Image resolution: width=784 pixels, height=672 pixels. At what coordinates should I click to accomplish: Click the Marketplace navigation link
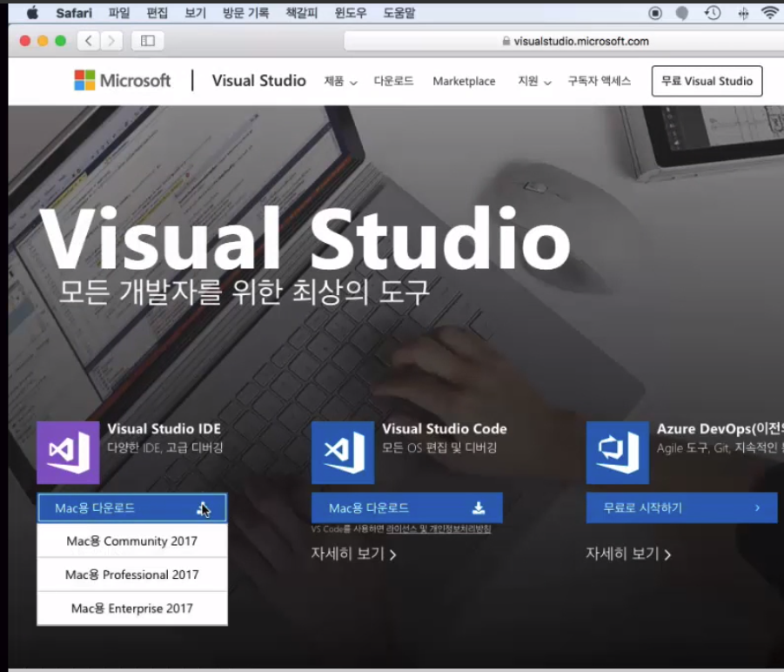(x=464, y=81)
